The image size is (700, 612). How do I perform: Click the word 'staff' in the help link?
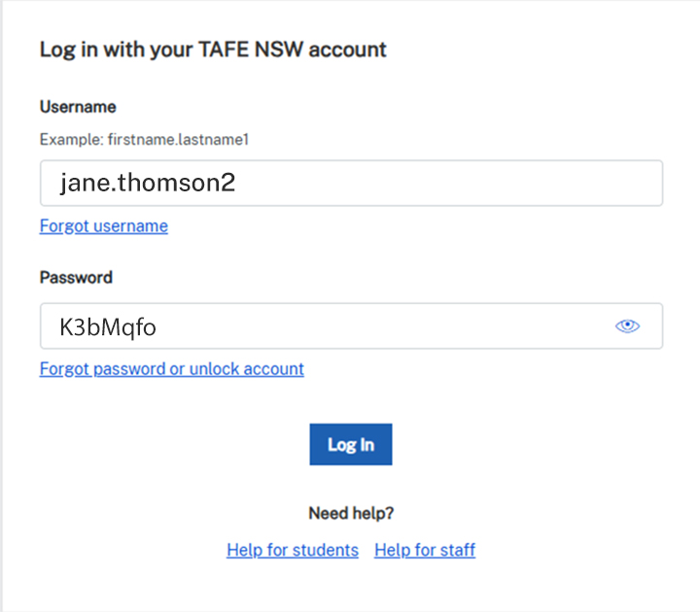(456, 551)
